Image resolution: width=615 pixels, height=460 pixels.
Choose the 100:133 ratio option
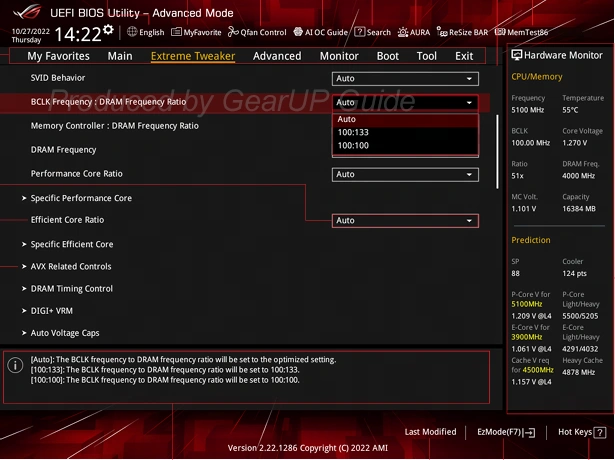click(405, 133)
